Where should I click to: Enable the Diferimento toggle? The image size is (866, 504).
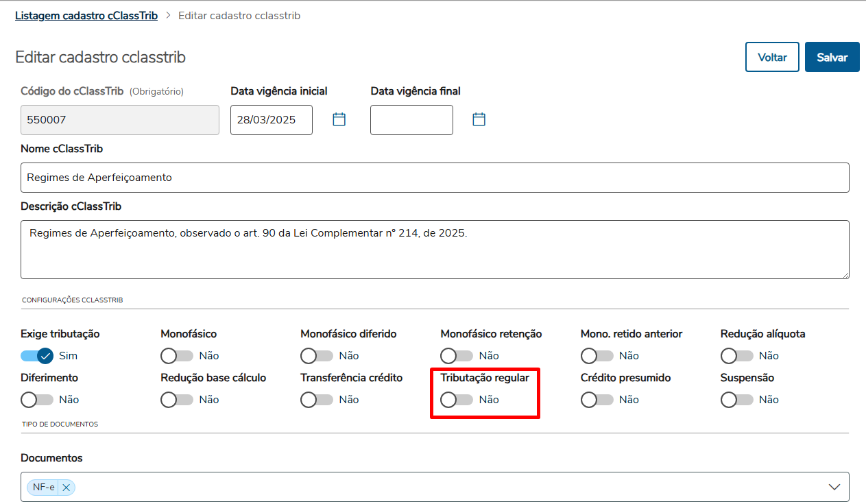[x=37, y=400]
